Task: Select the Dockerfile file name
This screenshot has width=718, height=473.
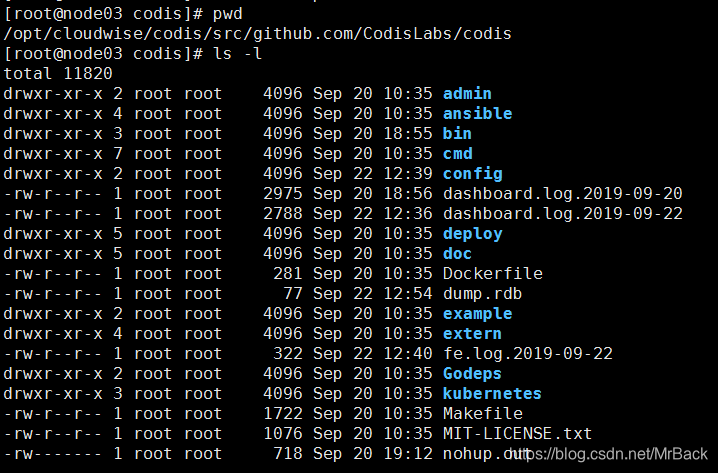Action: coord(493,274)
